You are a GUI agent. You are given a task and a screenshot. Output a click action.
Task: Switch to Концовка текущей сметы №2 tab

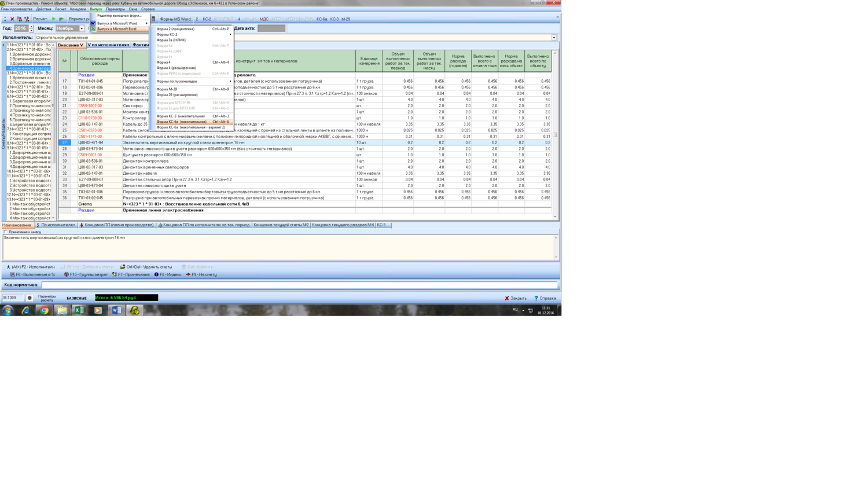click(281, 225)
